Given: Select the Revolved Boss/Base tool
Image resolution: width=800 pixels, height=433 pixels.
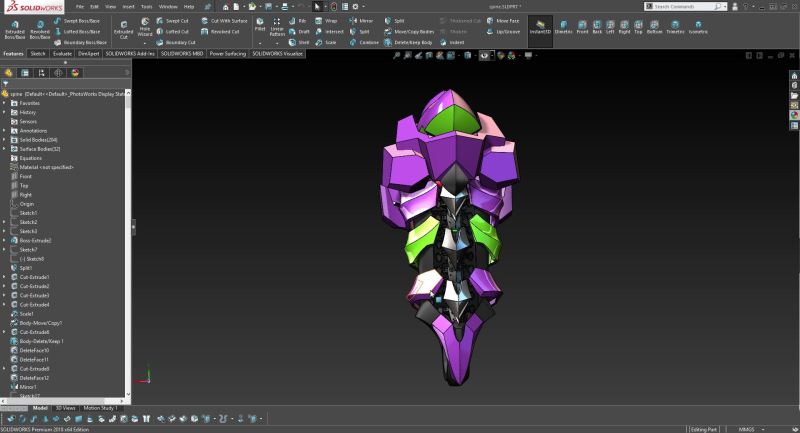Looking at the screenshot, I should (x=40, y=30).
